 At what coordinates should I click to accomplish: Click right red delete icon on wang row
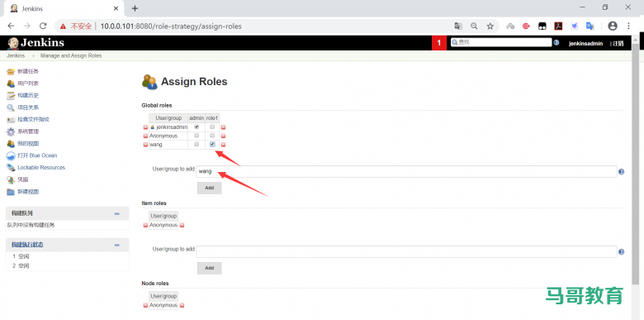pos(224,145)
